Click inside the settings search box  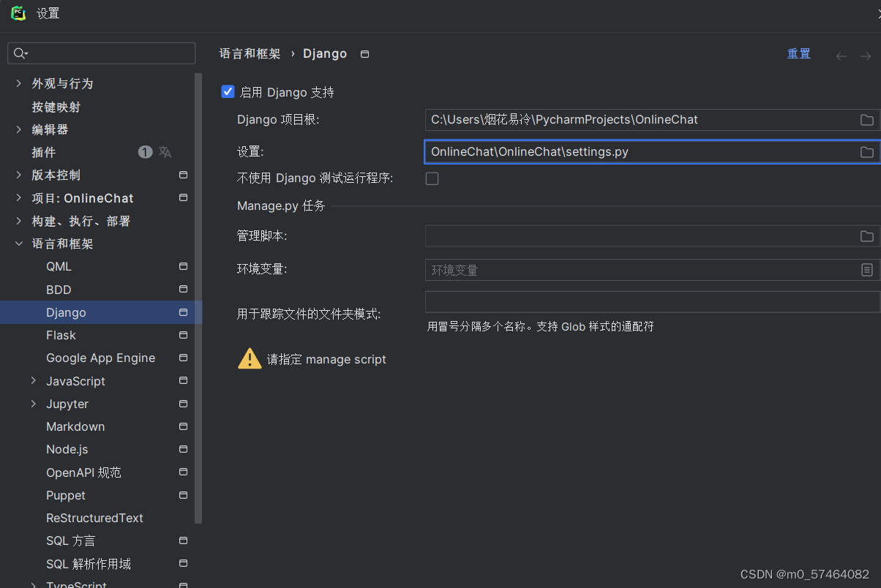[102, 53]
